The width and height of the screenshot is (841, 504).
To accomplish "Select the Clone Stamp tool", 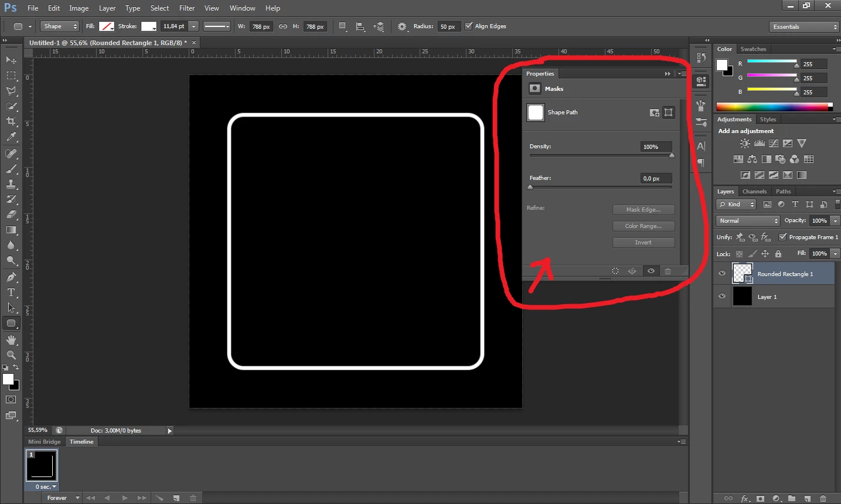I will [11, 184].
